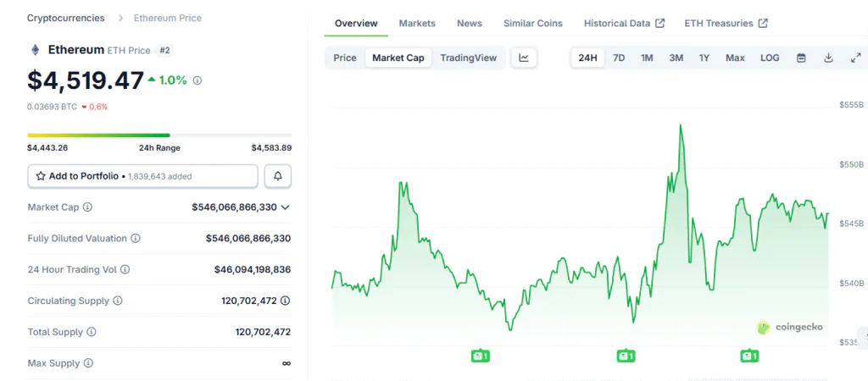Click the first green news marker on chart
The height and width of the screenshot is (381, 868).
tap(481, 356)
